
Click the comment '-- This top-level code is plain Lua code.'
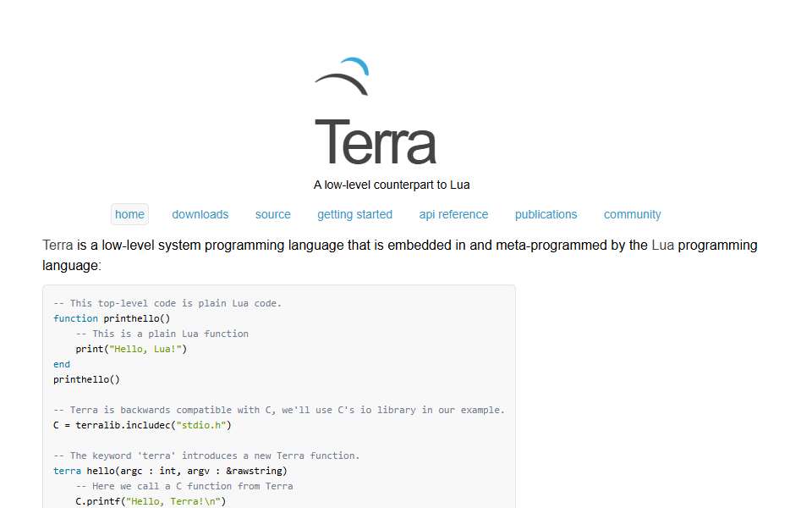pyautogui.click(x=167, y=303)
